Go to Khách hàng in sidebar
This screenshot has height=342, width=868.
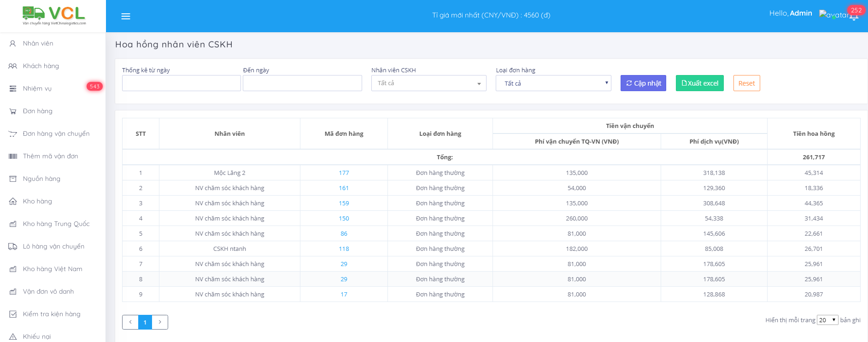point(41,66)
